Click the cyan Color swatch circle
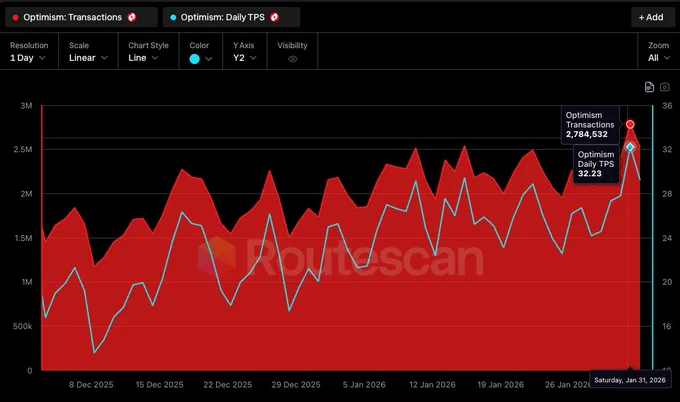This screenshot has width=680, height=402. click(194, 59)
